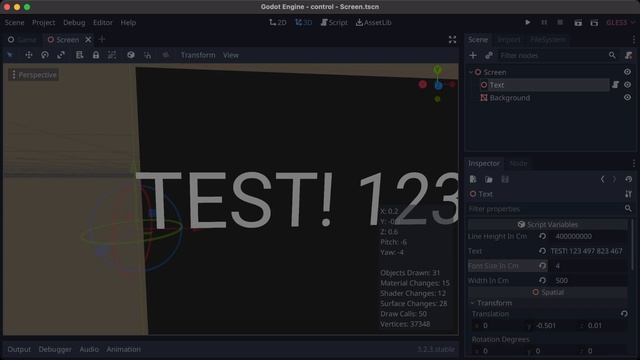
Task: Add a new scene tab
Action: 102,39
